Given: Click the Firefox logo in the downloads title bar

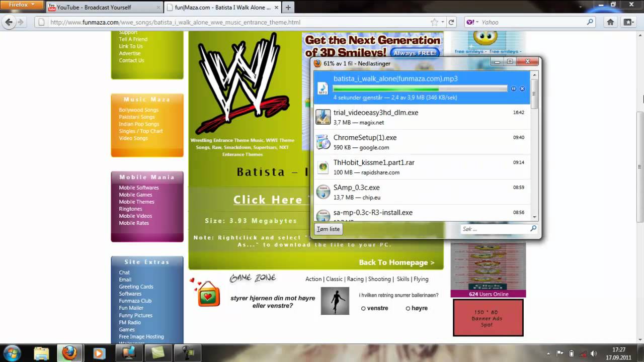Looking at the screenshot, I should [317, 63].
